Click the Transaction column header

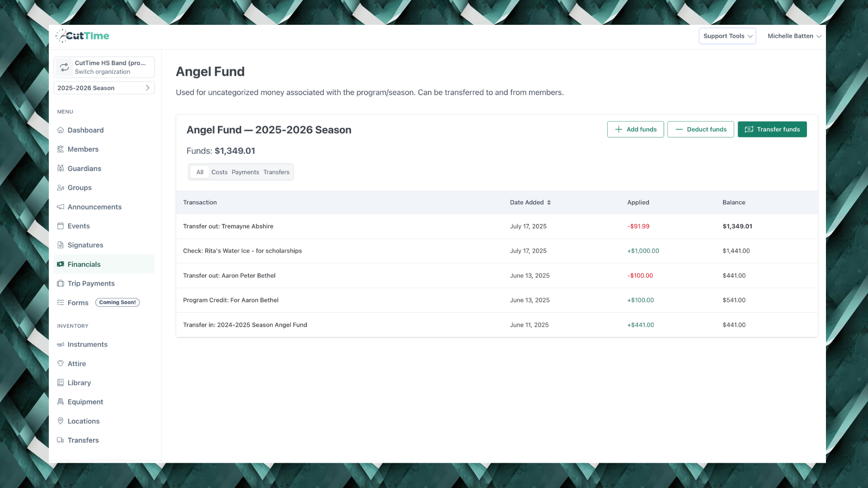pos(200,202)
